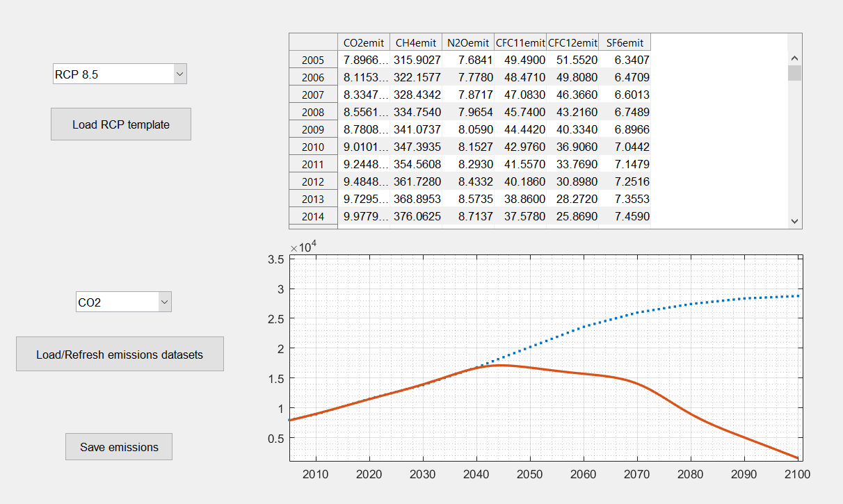
Task: Click the SF6emit cell 6.4709
Action: (x=625, y=78)
